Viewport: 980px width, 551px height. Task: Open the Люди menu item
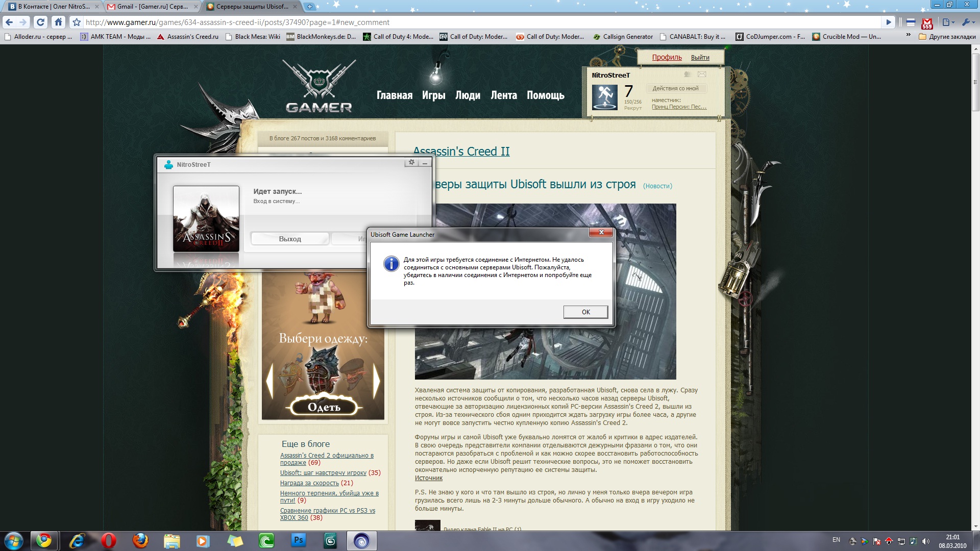pos(468,95)
